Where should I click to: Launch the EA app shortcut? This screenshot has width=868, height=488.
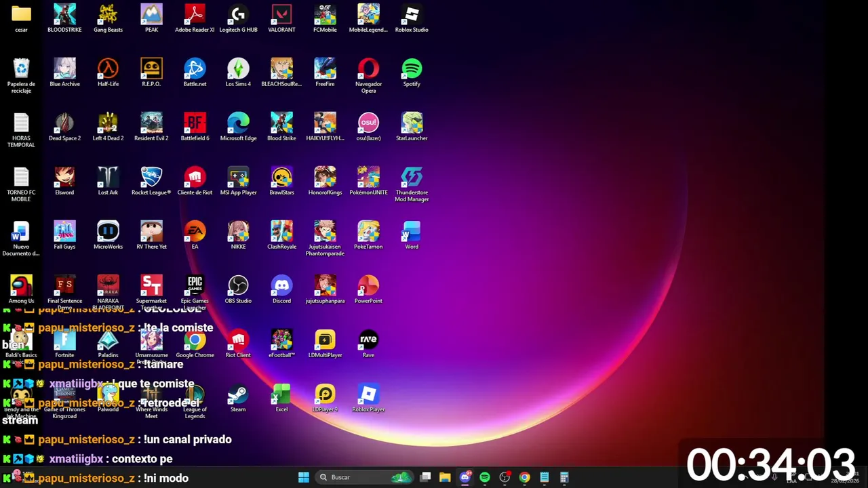coord(195,235)
